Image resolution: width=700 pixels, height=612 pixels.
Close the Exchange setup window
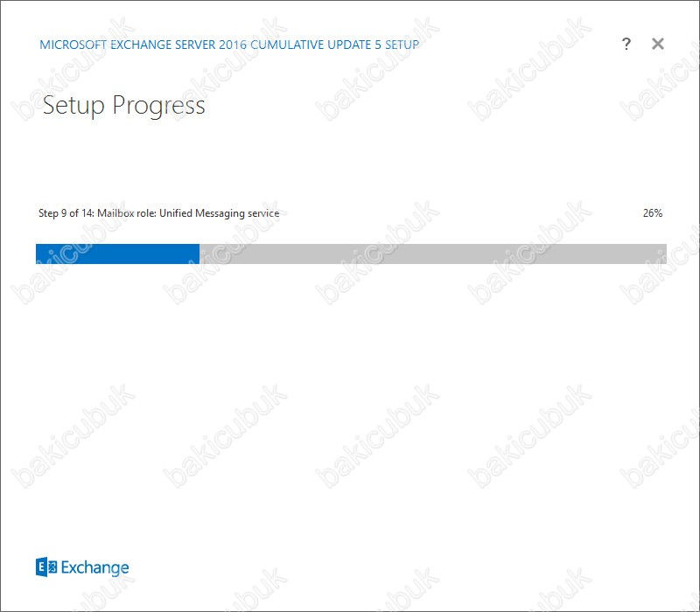pos(658,44)
